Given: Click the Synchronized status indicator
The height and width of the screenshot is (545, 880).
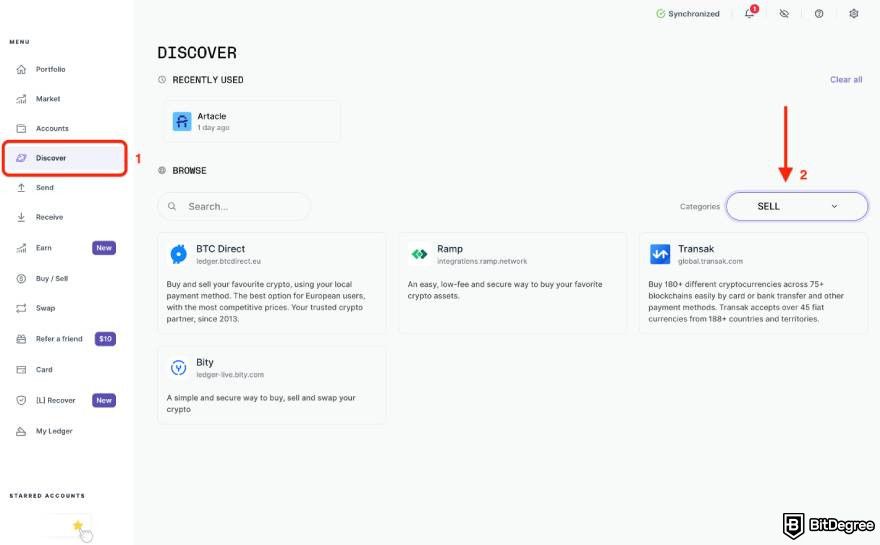Looking at the screenshot, I should click(688, 13).
